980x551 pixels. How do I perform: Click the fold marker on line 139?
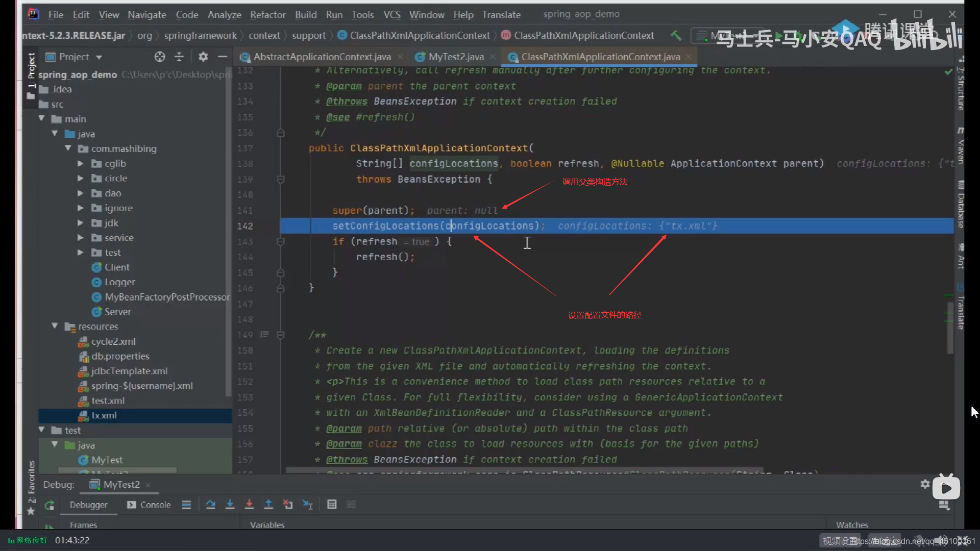click(280, 180)
